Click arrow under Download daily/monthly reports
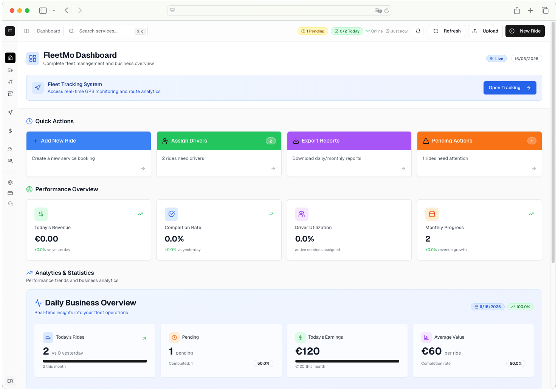 tap(403, 169)
